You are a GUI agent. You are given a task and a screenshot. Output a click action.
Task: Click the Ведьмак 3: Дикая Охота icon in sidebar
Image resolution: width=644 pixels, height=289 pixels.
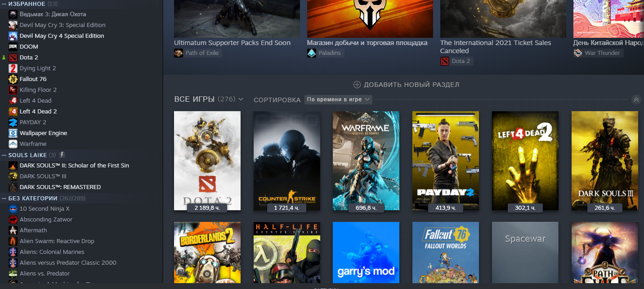point(13,14)
